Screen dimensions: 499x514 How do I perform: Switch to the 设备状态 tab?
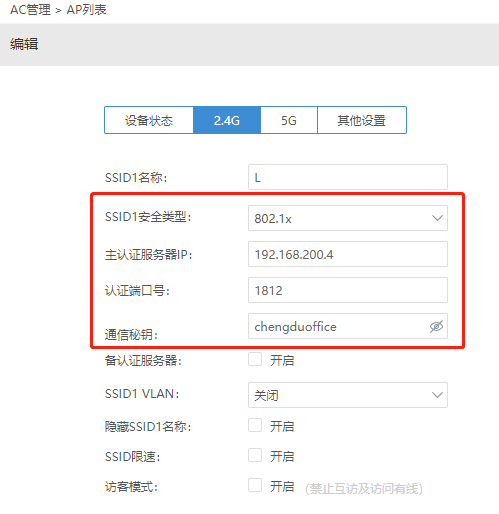tap(149, 120)
